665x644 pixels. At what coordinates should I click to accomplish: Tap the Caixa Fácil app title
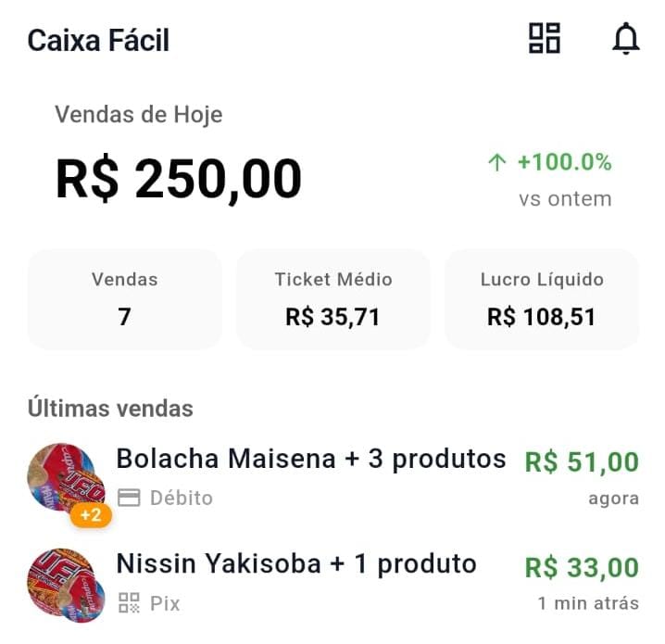98,41
